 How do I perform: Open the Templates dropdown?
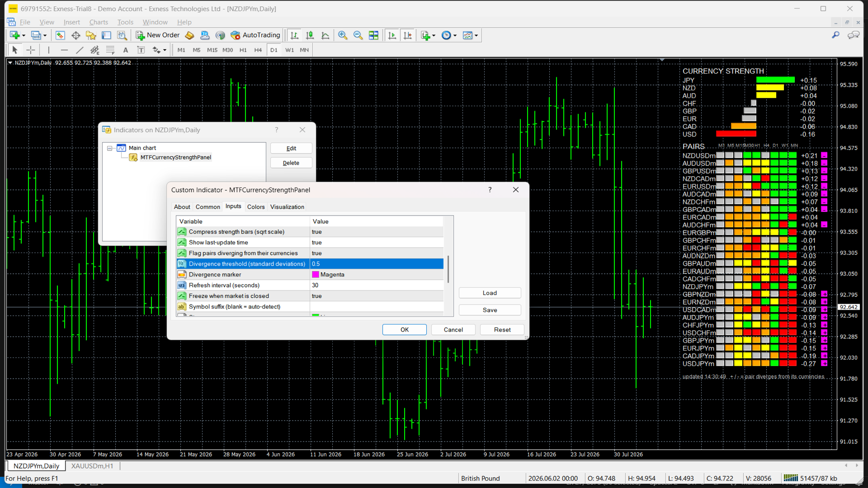470,35
